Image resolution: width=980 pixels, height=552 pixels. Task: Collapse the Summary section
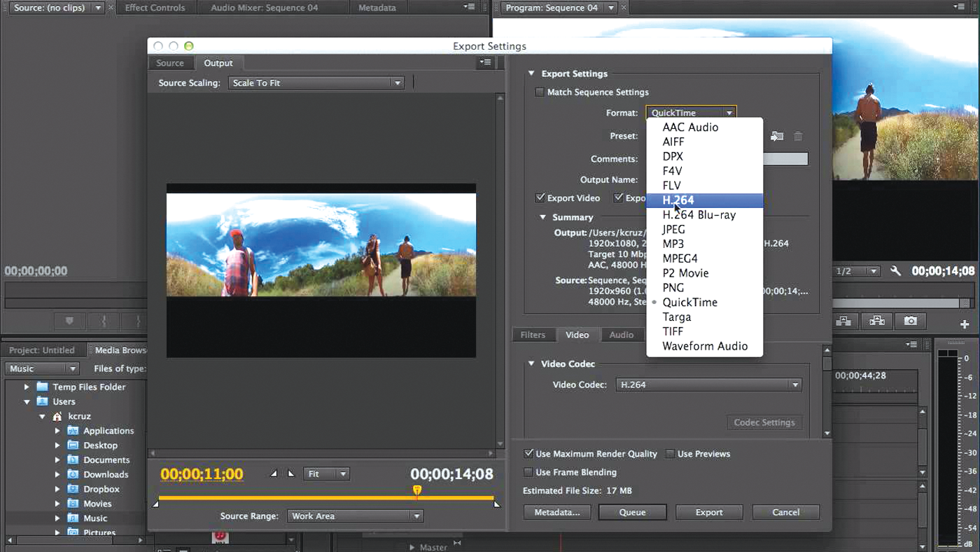pos(542,217)
